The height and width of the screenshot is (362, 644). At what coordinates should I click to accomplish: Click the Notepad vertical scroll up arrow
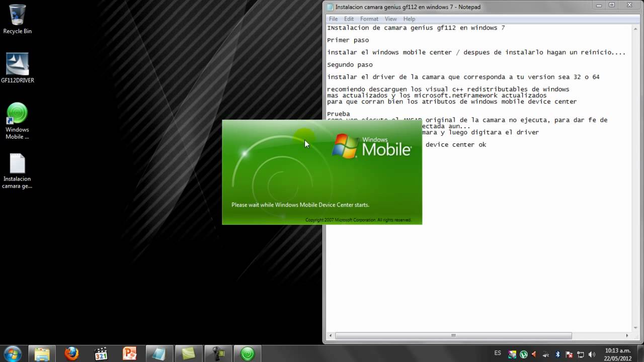coord(635,28)
